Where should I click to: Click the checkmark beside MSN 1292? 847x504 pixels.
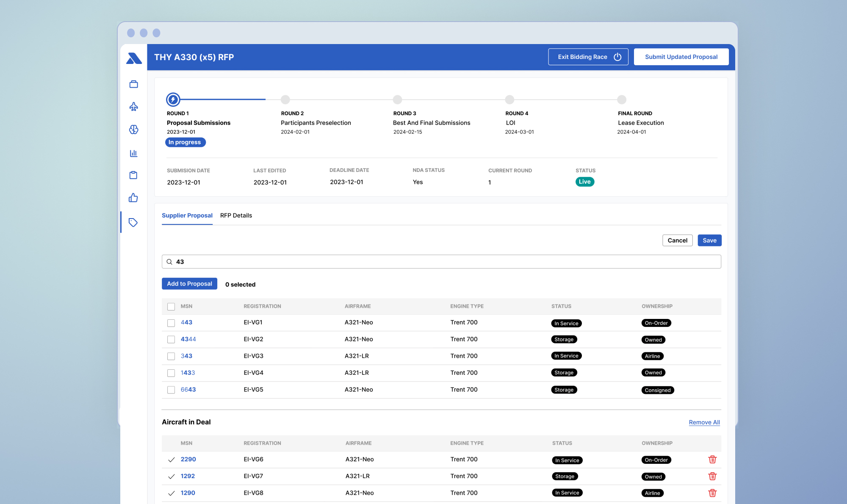point(172,476)
